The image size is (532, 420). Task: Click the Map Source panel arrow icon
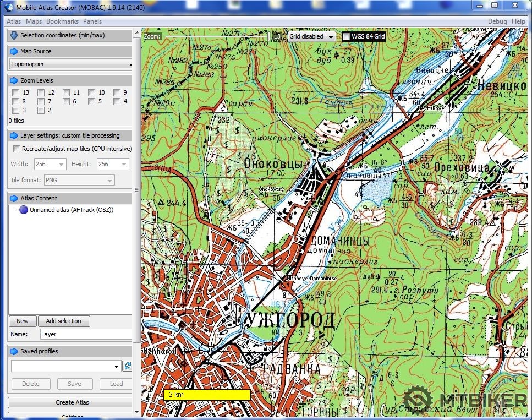14,51
